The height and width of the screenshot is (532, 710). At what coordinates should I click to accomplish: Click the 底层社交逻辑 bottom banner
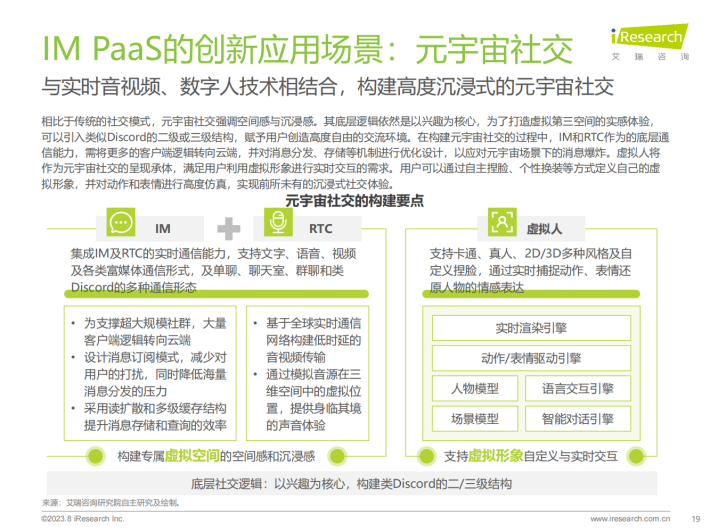(355, 483)
